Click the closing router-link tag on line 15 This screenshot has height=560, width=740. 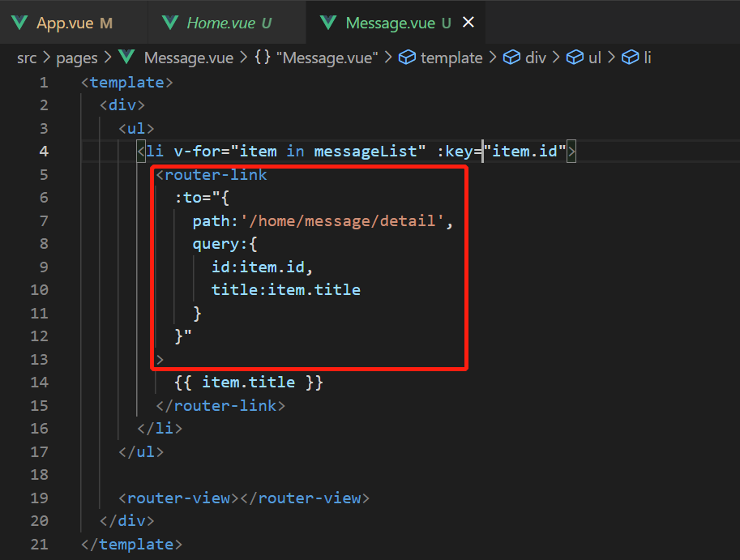[x=221, y=405]
